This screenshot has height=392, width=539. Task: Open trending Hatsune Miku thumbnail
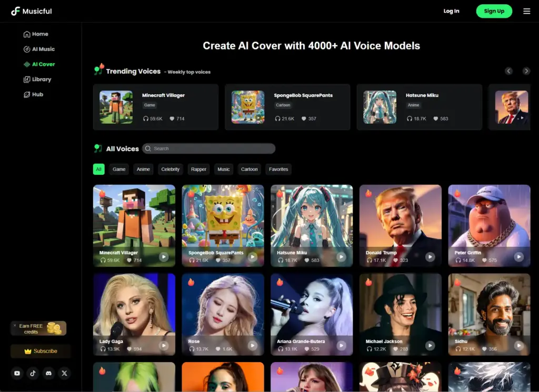tap(380, 107)
